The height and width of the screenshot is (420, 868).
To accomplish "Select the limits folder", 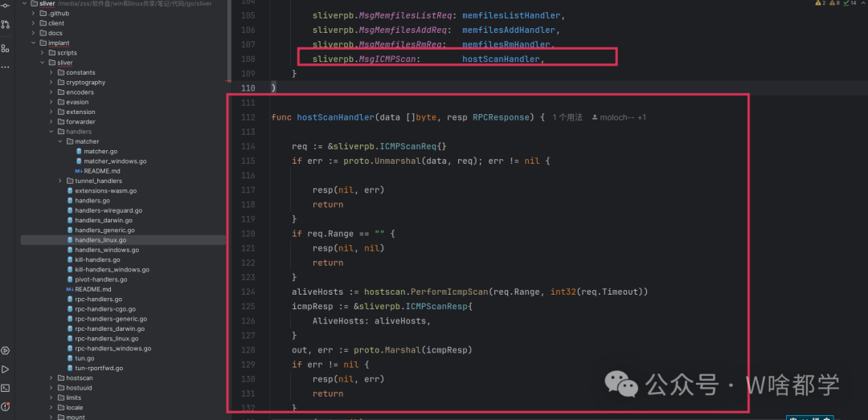I will (74, 398).
